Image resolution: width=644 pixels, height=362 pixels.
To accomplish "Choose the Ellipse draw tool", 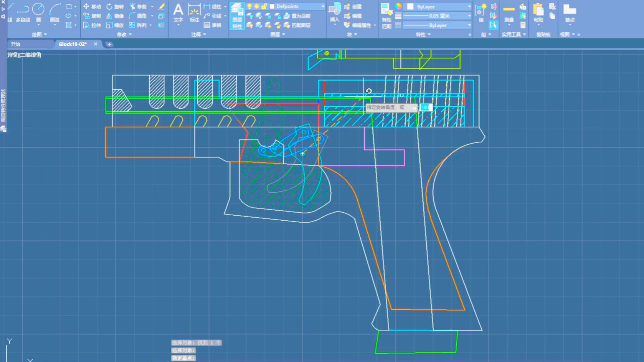I will click(x=69, y=16).
